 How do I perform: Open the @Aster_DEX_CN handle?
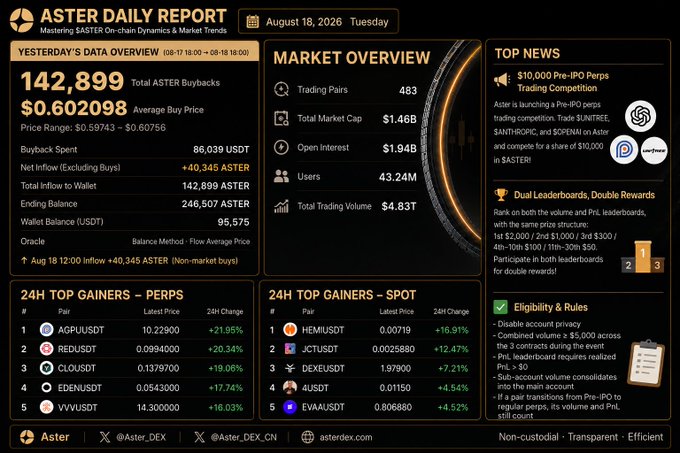click(x=244, y=437)
